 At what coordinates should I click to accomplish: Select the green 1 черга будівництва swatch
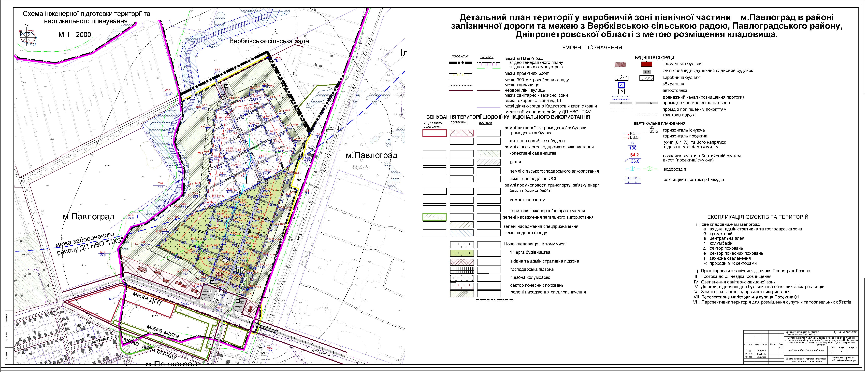462,253
